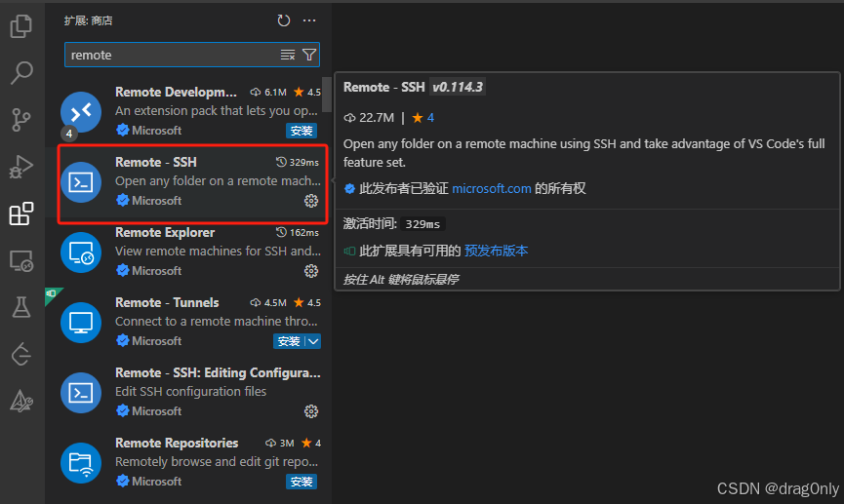This screenshot has width=844, height=504.
Task: Open the Run and Debug view
Action: (21, 166)
